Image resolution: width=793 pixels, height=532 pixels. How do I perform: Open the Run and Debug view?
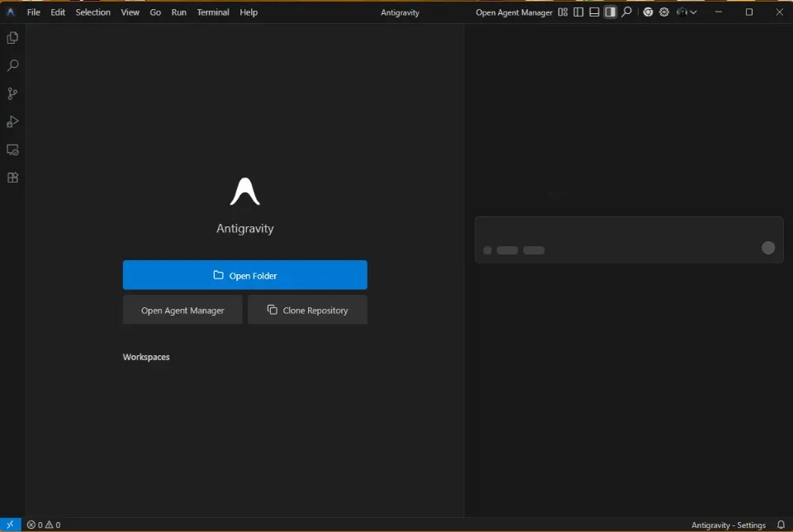[12, 122]
